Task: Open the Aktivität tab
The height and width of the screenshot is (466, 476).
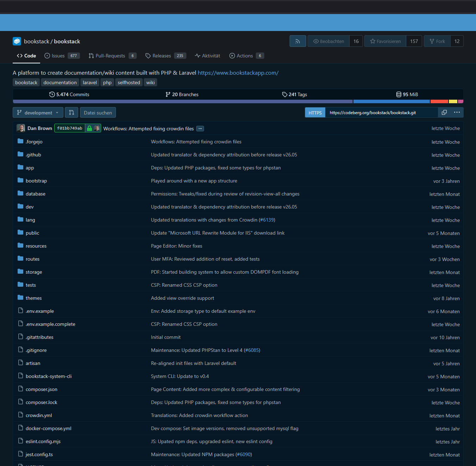Action: pyautogui.click(x=208, y=56)
